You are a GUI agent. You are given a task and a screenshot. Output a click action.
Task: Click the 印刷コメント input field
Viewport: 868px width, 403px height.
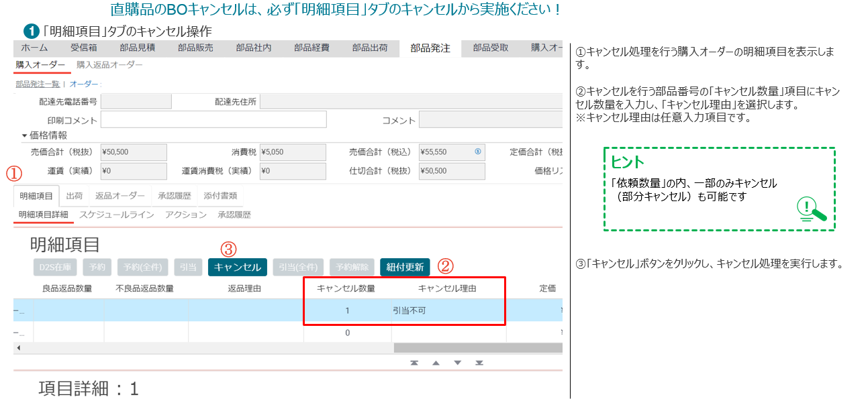213,120
